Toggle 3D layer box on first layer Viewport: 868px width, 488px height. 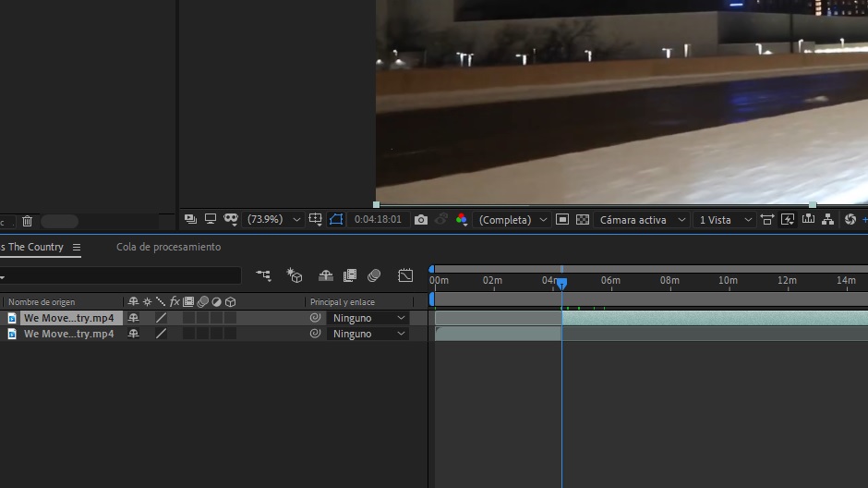point(230,318)
